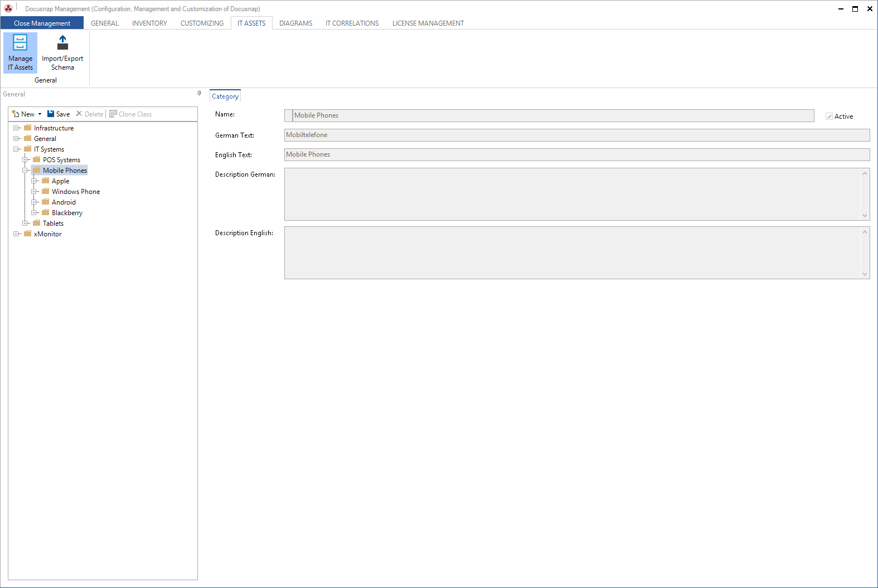Click the folder icon beside the General tree node

click(x=28, y=138)
